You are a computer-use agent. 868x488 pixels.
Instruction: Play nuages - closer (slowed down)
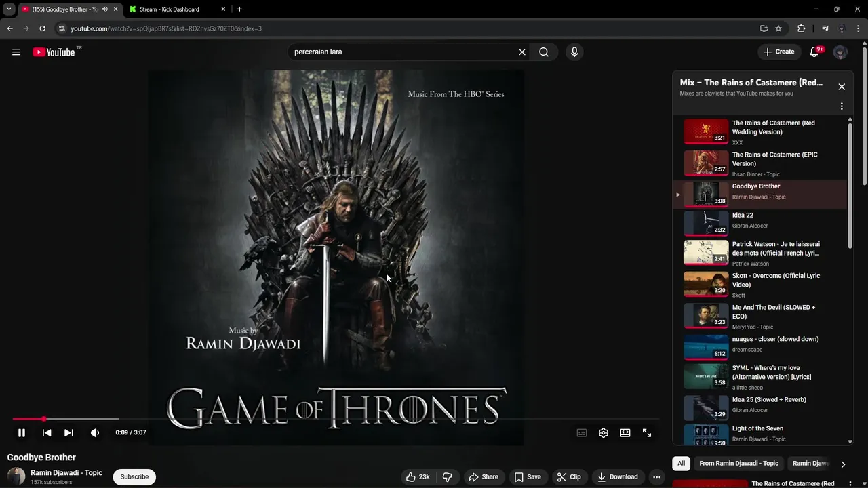[759, 348]
